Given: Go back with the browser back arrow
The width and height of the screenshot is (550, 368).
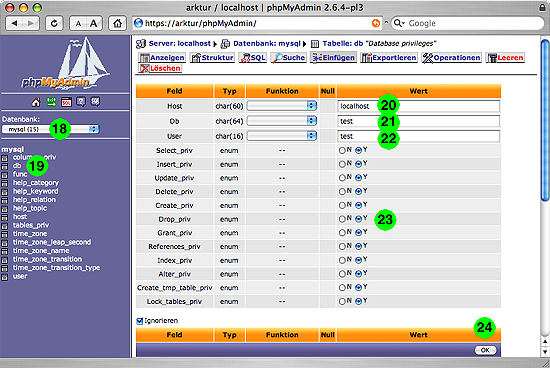Looking at the screenshot, I should [14, 23].
